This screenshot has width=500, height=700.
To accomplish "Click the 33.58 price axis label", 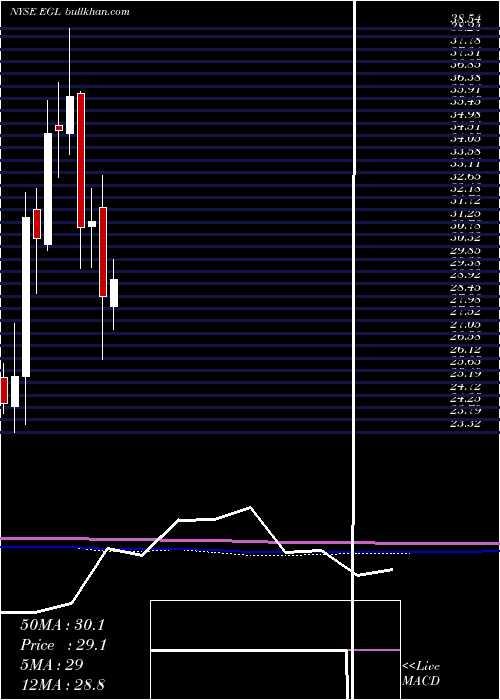I will (x=466, y=153).
